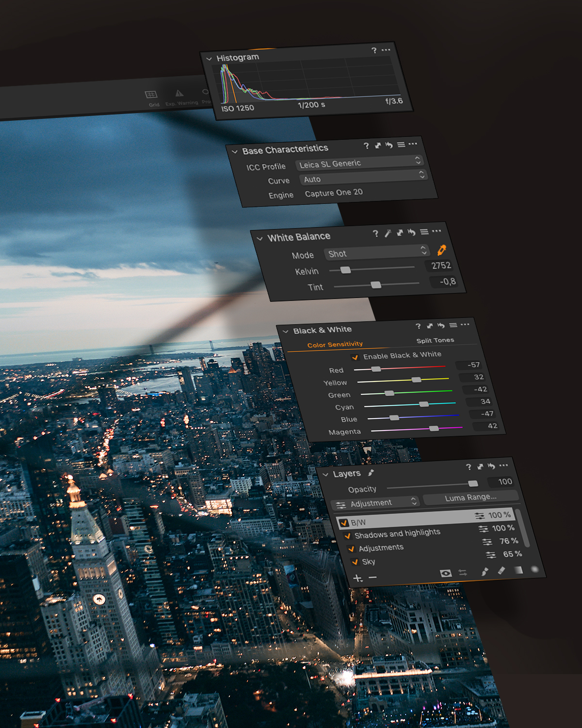The image size is (582, 728).
Task: Reset the White Balance tool
Action: point(411,232)
